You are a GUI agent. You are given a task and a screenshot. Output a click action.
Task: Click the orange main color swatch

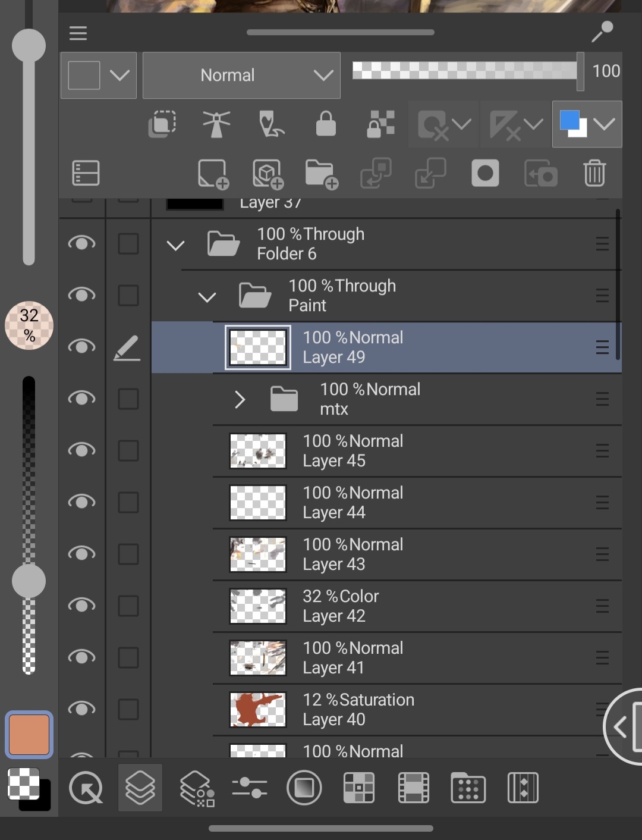coord(29,735)
